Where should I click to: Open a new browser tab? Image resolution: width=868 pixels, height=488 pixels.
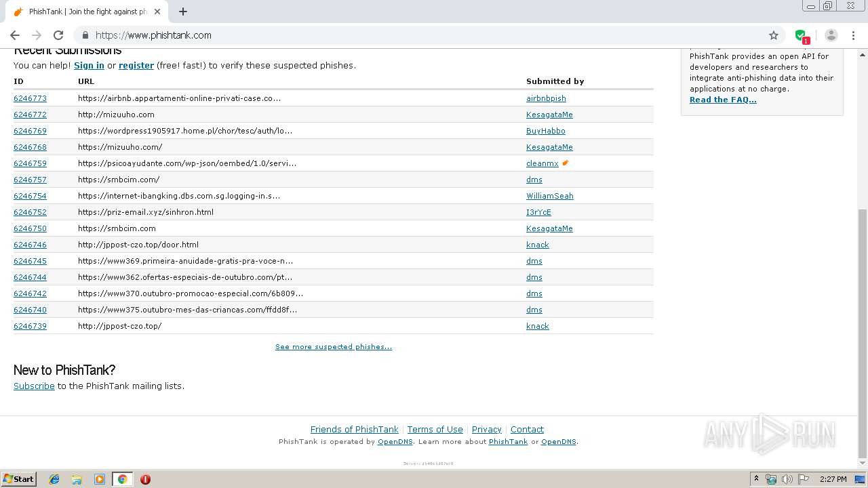click(x=183, y=12)
